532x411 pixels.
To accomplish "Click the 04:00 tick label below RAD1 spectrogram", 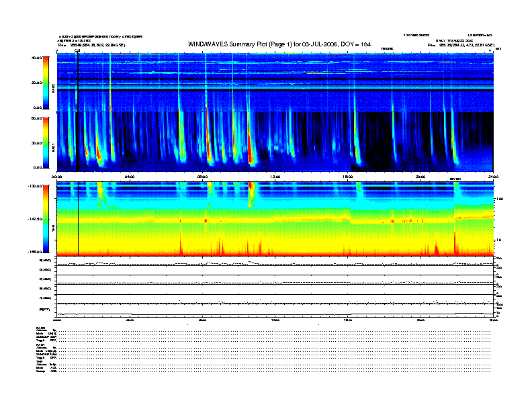I will pyautogui.click(x=130, y=177).
